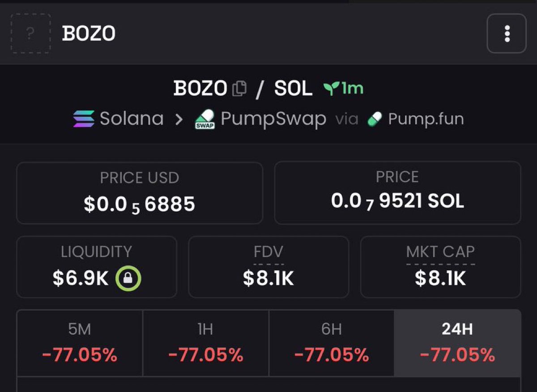Click the BOZO token placeholder image
Image resolution: width=537 pixels, height=392 pixels.
pos(30,34)
